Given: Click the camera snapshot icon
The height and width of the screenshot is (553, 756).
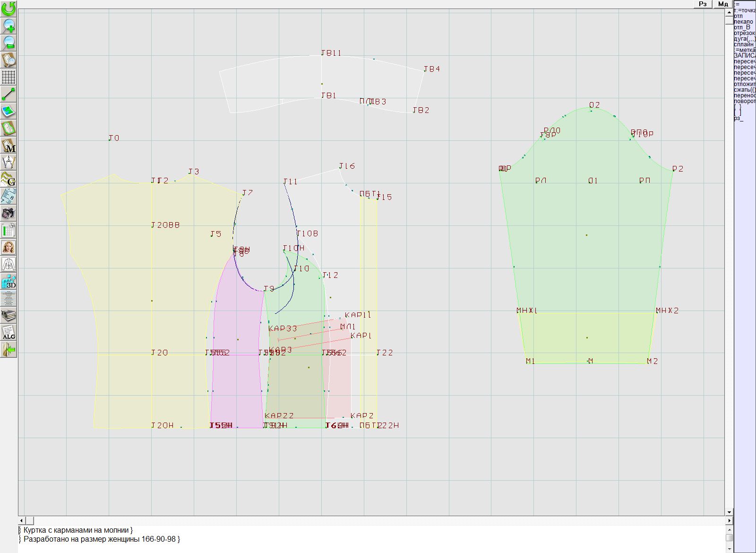Looking at the screenshot, I should tap(9, 213).
